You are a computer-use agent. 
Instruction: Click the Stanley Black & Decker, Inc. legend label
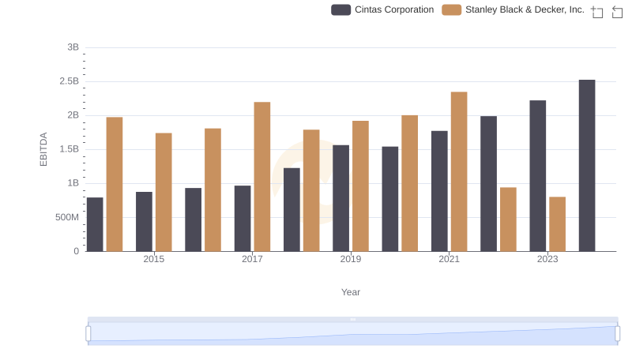click(525, 9)
